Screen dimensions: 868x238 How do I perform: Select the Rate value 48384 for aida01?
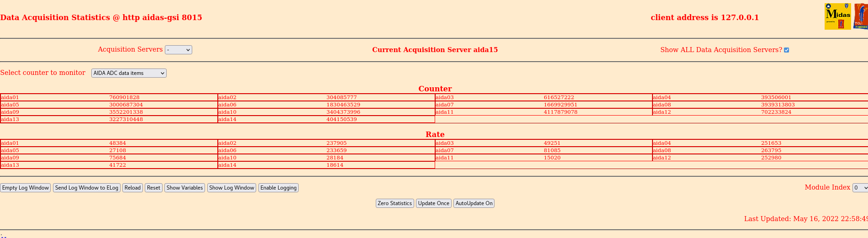pyautogui.click(x=117, y=143)
